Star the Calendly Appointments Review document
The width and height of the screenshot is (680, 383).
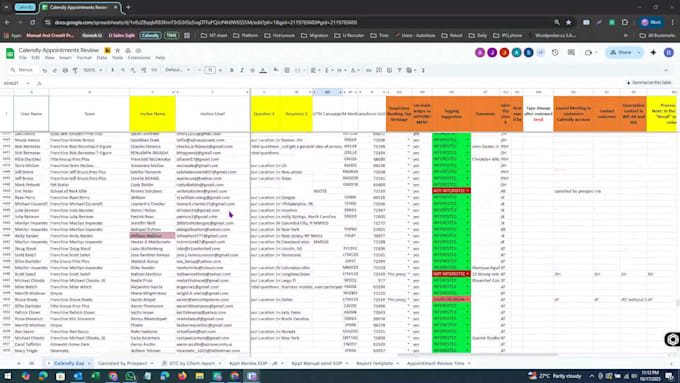coord(118,50)
